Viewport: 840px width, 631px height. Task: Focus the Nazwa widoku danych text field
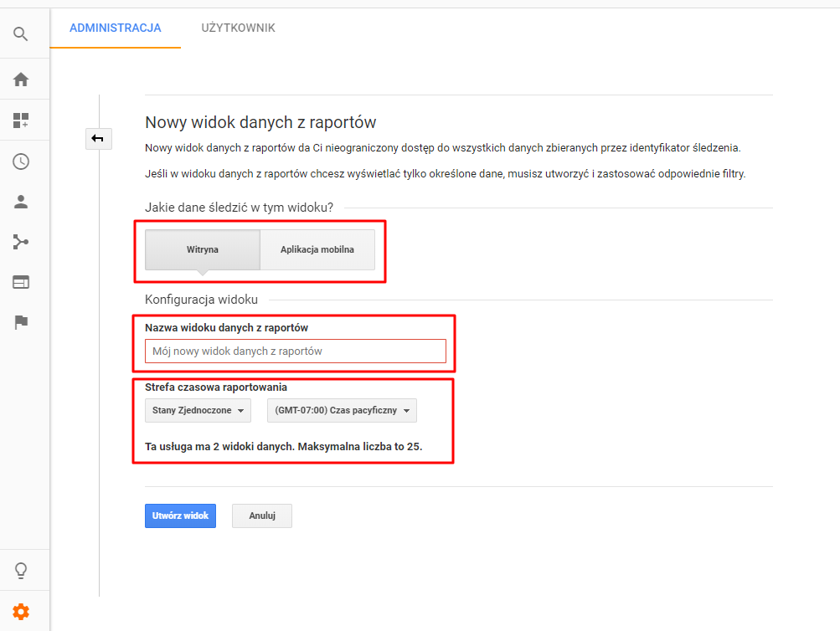(x=295, y=351)
